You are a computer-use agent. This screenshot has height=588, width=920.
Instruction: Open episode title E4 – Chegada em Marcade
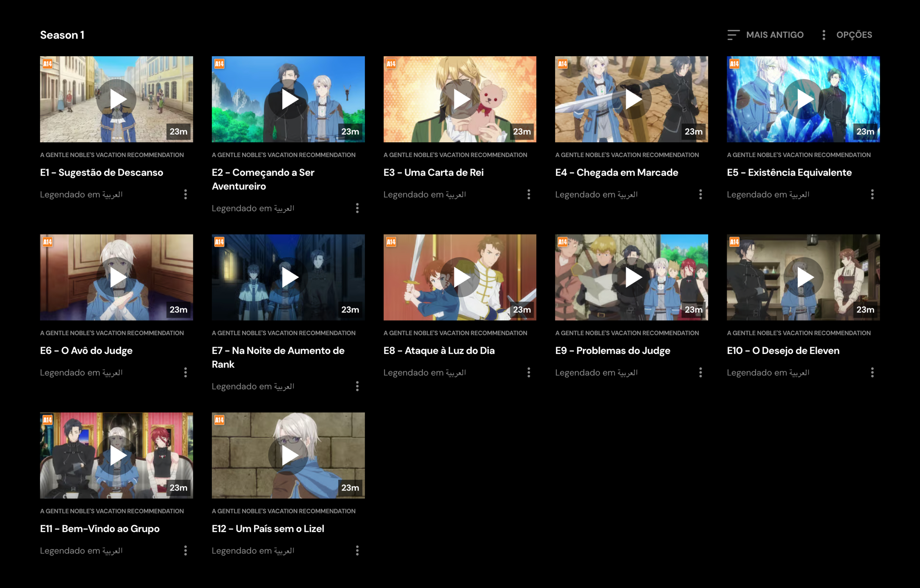[617, 173]
